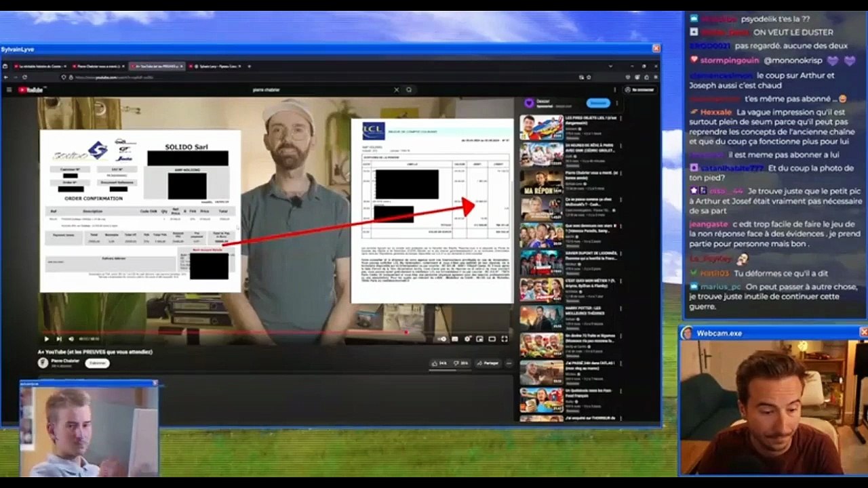
Task: Open 24 HEURES DE RÊVE À PARIS video
Action: (x=541, y=154)
